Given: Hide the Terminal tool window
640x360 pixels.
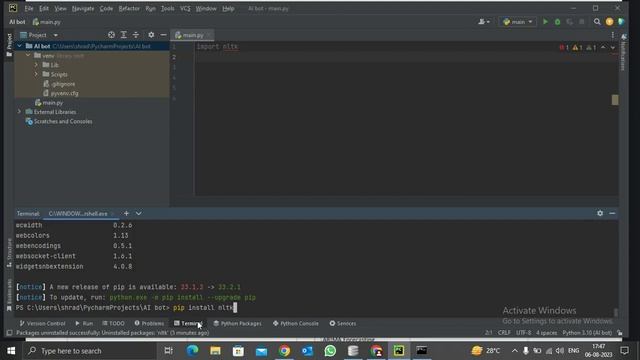Looking at the screenshot, I should click(x=612, y=213).
